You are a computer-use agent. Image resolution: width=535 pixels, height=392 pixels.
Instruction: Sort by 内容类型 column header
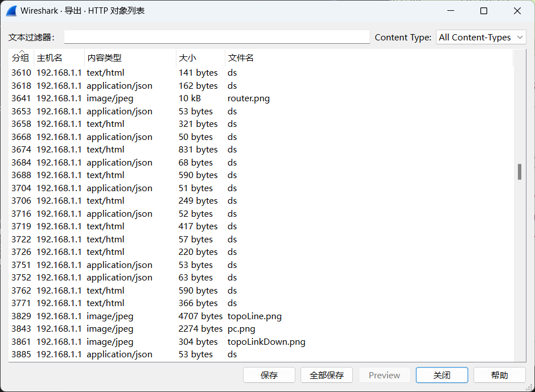[104, 58]
